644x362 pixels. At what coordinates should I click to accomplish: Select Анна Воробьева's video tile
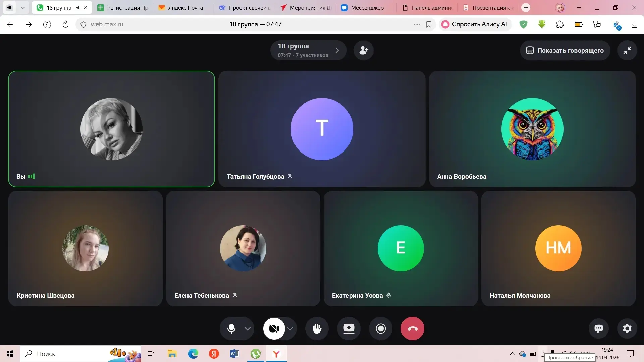(x=532, y=129)
